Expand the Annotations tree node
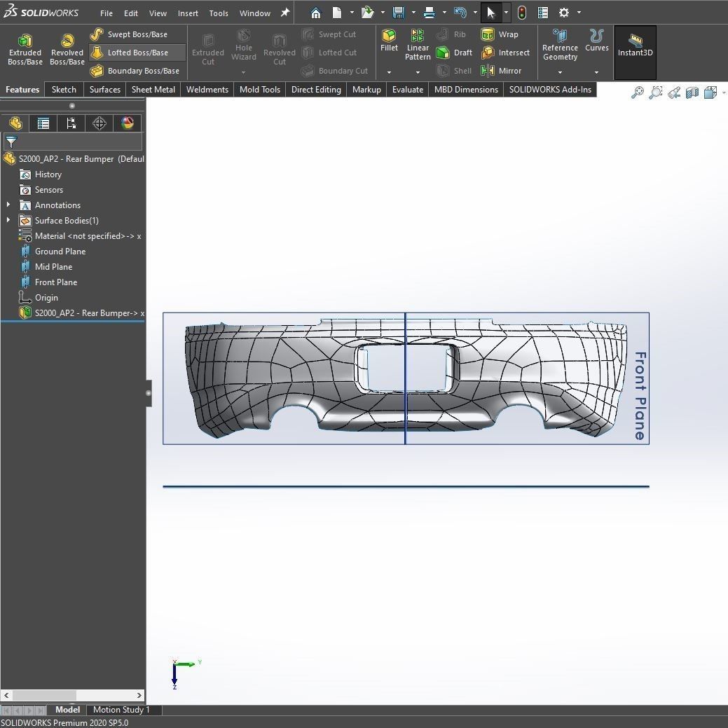 (x=8, y=205)
